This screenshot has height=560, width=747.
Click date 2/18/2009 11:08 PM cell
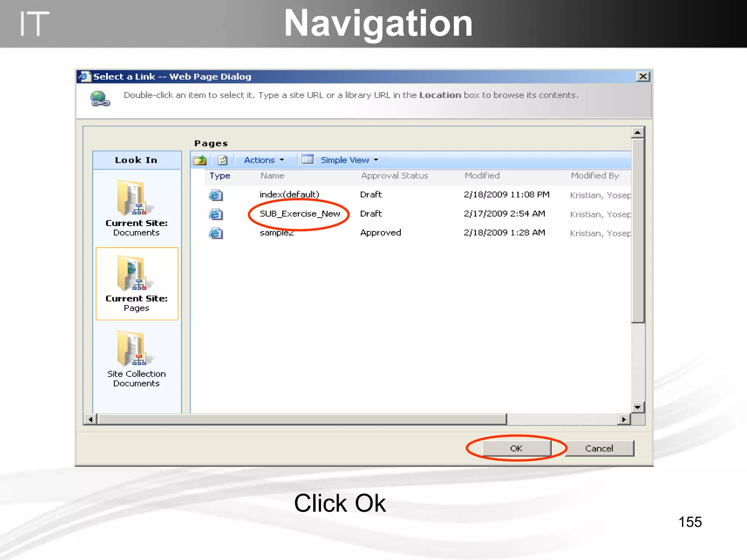[x=507, y=195]
